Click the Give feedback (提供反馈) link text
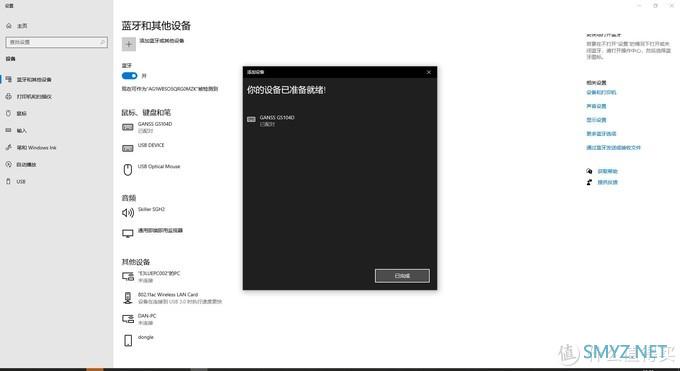680x371 pixels. 607,182
